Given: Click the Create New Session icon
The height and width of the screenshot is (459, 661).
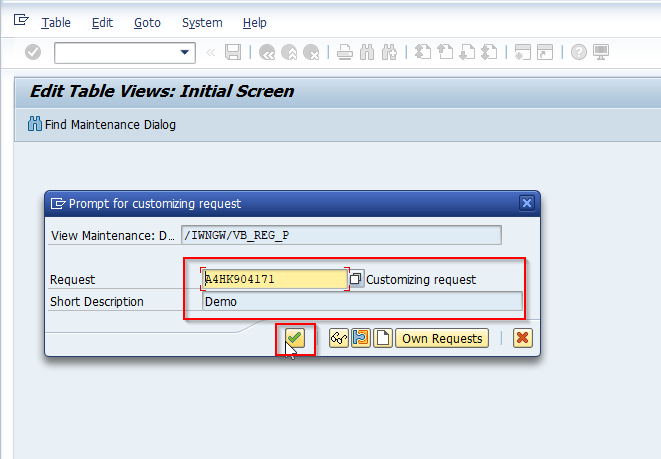Looking at the screenshot, I should click(523, 52).
